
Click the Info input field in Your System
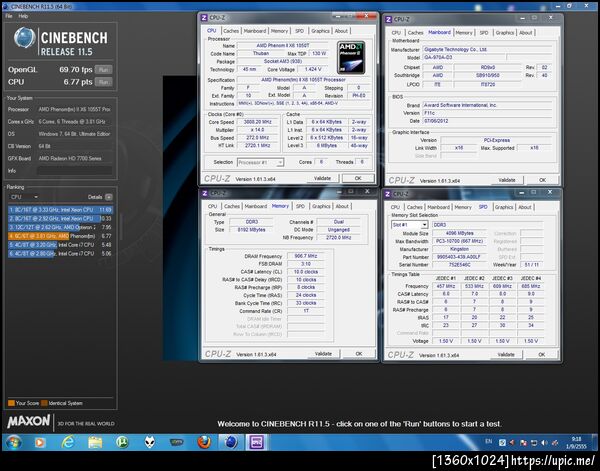(x=75, y=171)
